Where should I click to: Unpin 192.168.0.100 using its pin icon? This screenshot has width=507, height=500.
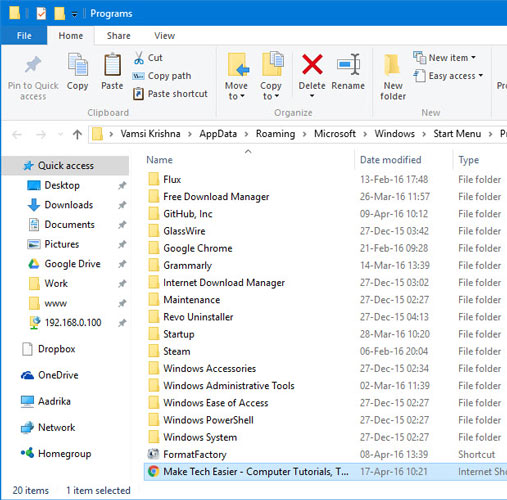(122, 323)
